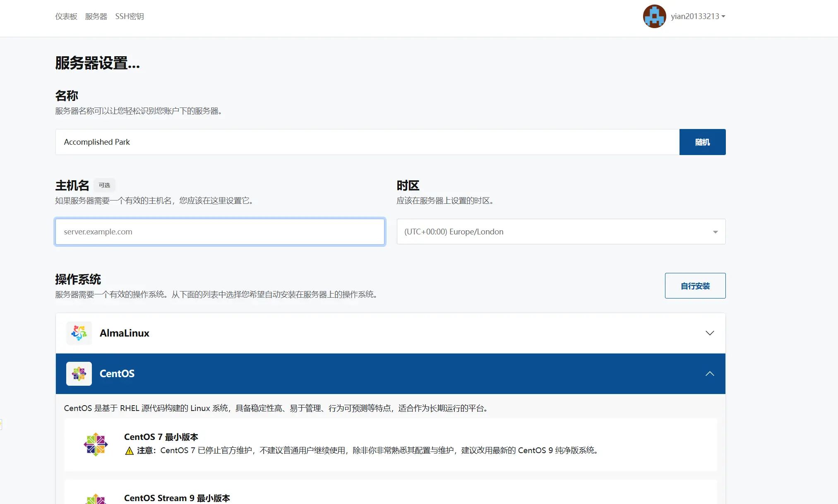Select CentOS Stream 9 最小版本 option
838x504 pixels.
391,492
